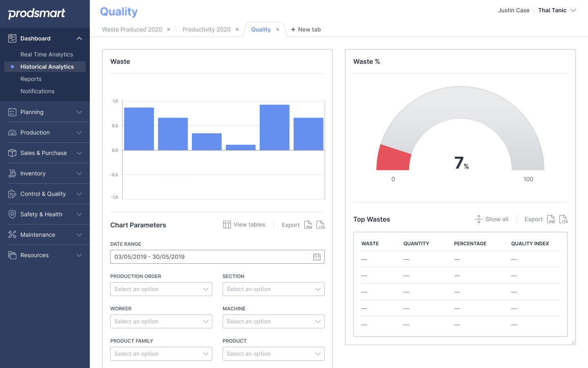This screenshot has height=368, width=588.
Task: Collapse the Dashboard menu chevron
Action: click(79, 38)
